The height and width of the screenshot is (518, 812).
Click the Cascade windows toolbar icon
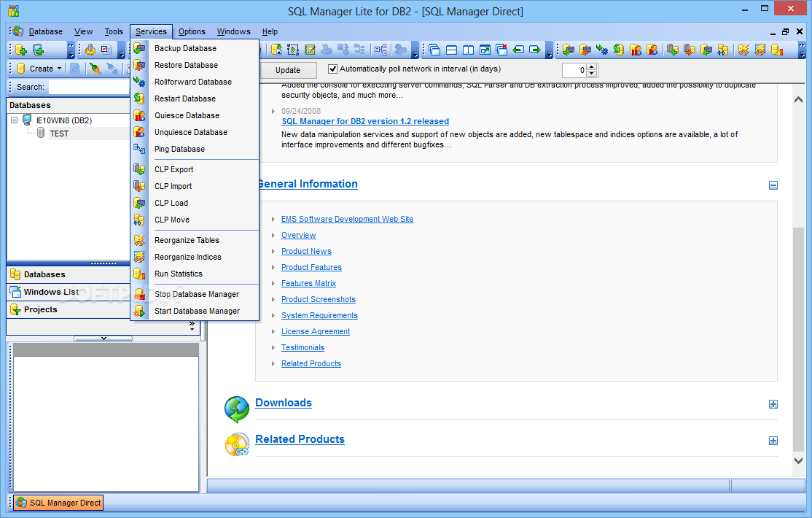tap(434, 50)
